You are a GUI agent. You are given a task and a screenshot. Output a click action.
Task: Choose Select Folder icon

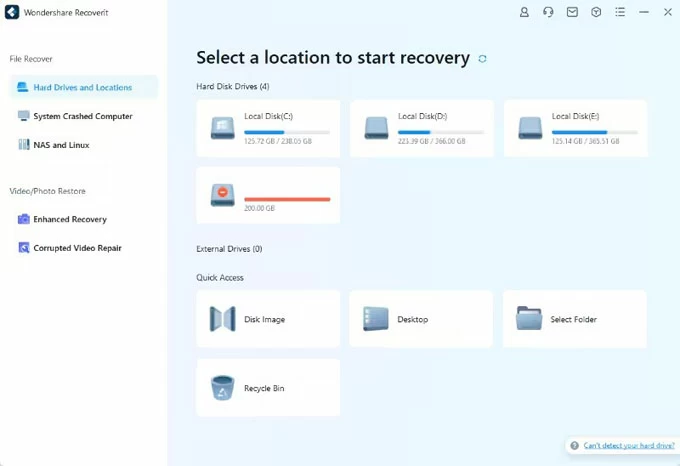(x=529, y=318)
